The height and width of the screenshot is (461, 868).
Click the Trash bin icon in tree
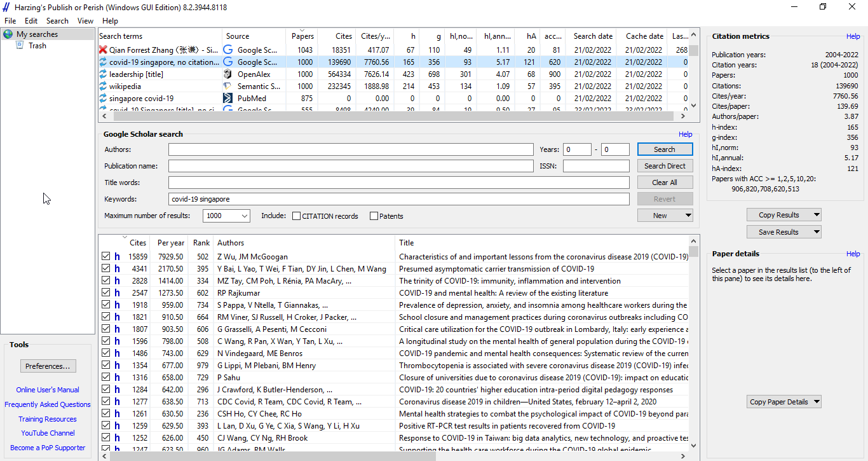(x=20, y=46)
